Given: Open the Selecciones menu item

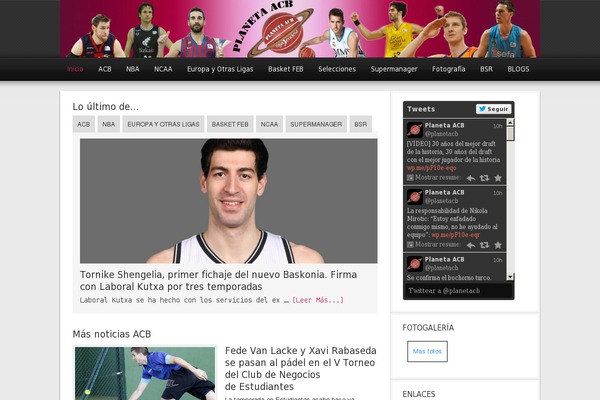Looking at the screenshot, I should pos(337,69).
